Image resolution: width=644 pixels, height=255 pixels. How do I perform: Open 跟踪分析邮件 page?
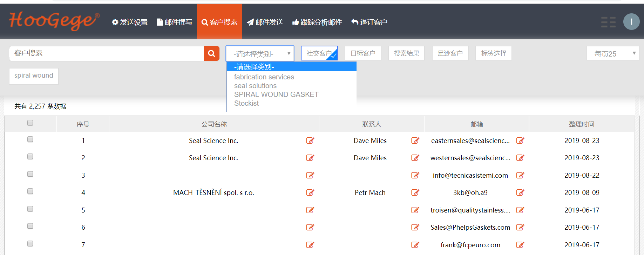tap(317, 22)
